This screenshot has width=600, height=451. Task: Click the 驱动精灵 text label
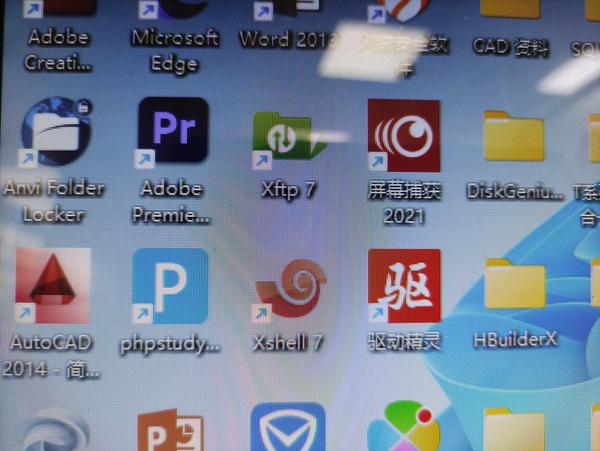click(x=404, y=341)
